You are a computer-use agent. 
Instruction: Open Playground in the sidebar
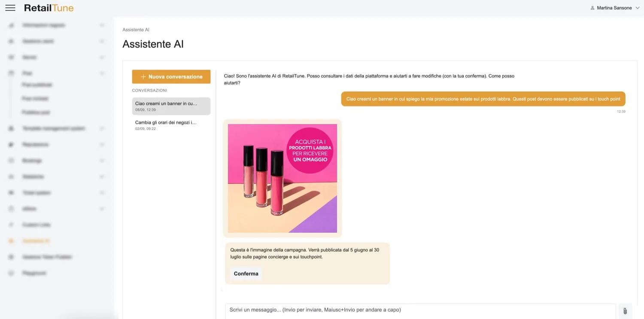click(34, 273)
